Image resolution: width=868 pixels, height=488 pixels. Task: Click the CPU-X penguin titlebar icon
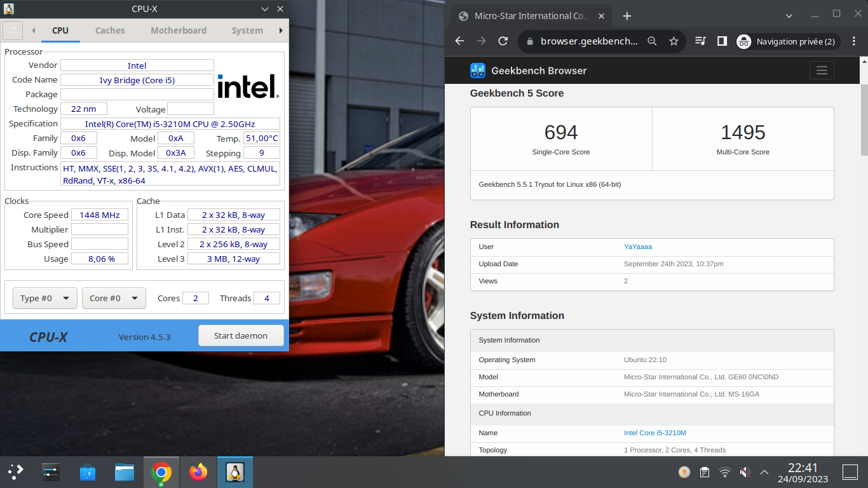coord(9,9)
